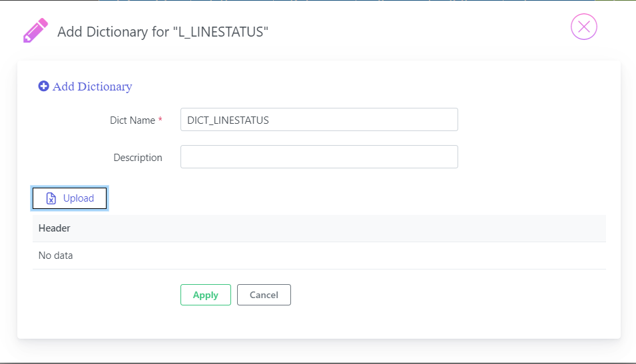Click the spreadsheet file icon on Upload

(x=51, y=198)
